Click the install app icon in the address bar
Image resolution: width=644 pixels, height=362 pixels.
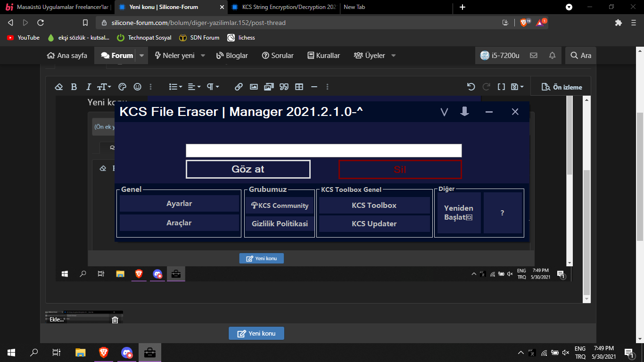[x=505, y=23]
